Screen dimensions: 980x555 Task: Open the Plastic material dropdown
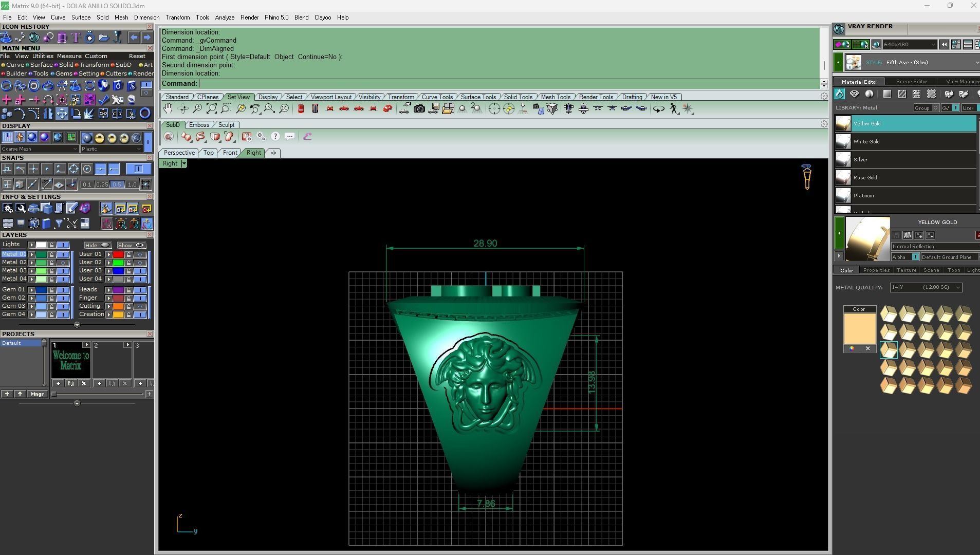coord(111,149)
